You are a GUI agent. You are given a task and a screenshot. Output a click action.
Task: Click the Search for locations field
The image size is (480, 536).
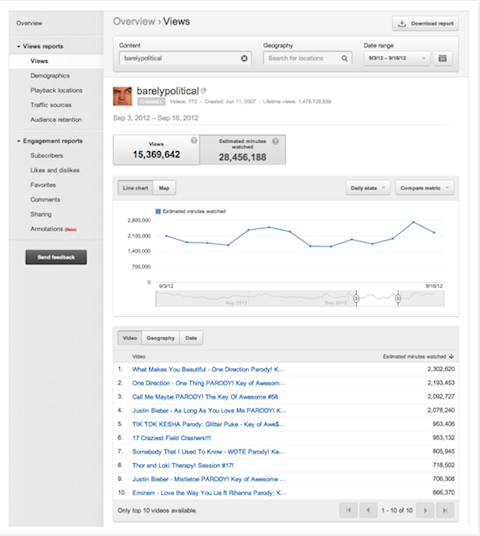point(307,58)
